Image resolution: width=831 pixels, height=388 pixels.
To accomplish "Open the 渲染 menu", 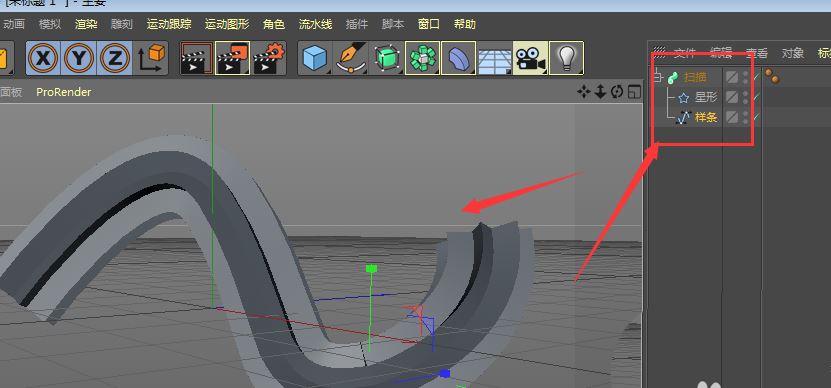I will [x=86, y=24].
